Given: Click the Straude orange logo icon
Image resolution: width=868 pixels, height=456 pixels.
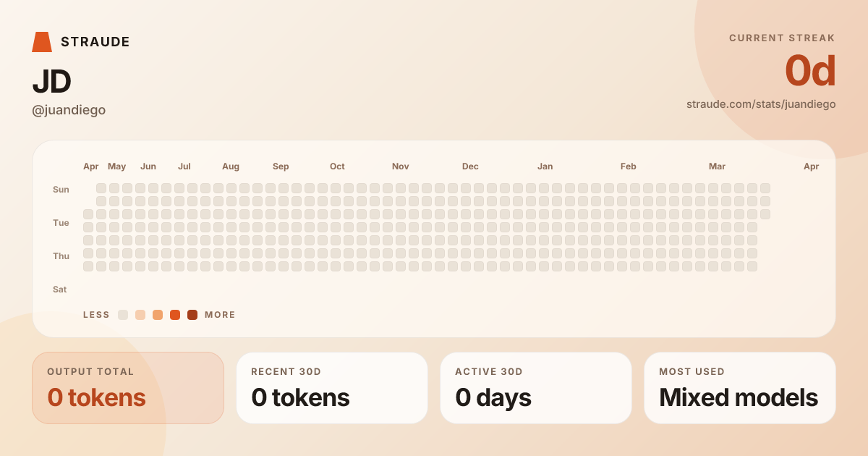Looking at the screenshot, I should click(42, 42).
